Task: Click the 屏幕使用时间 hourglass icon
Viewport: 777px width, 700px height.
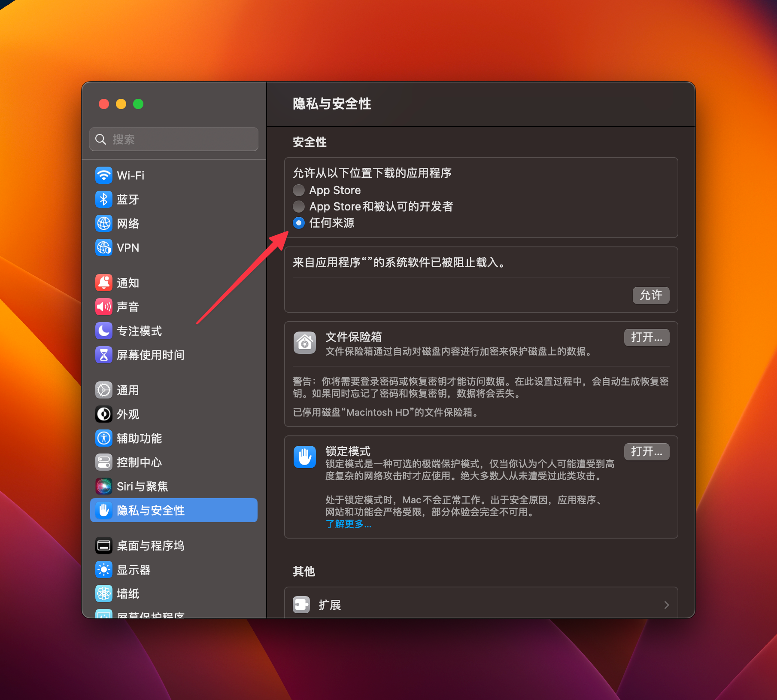Action: pos(104,355)
